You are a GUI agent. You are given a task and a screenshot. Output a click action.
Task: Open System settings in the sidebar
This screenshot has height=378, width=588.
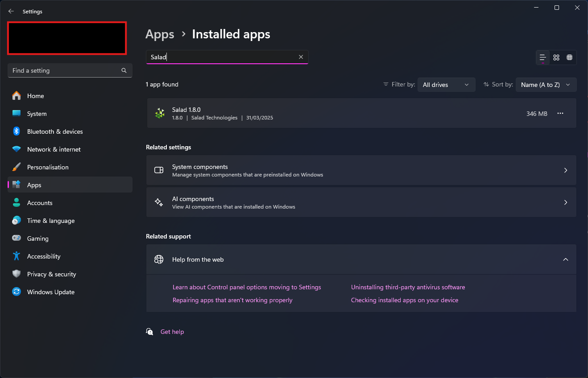[70, 114]
